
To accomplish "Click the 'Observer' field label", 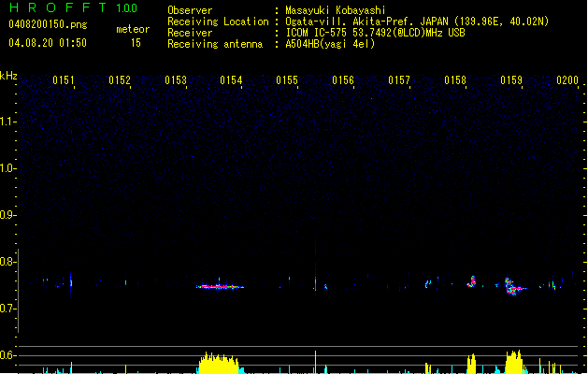I will [x=190, y=10].
